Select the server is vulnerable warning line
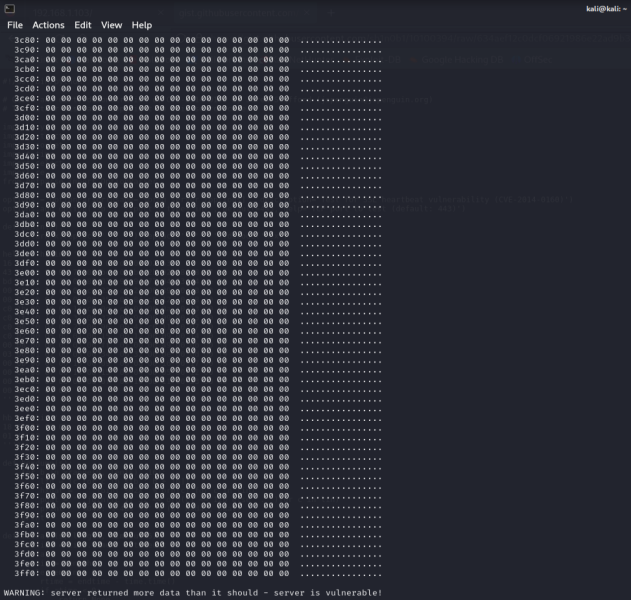 pos(193,593)
